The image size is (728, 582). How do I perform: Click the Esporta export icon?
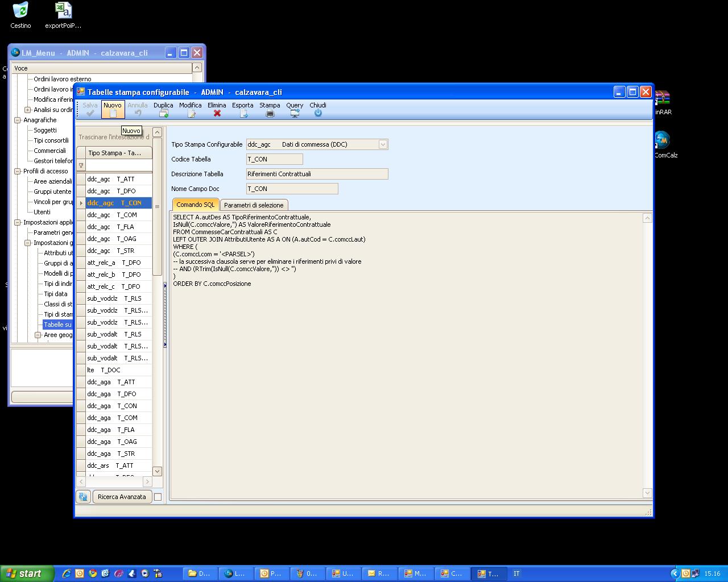pos(243,113)
